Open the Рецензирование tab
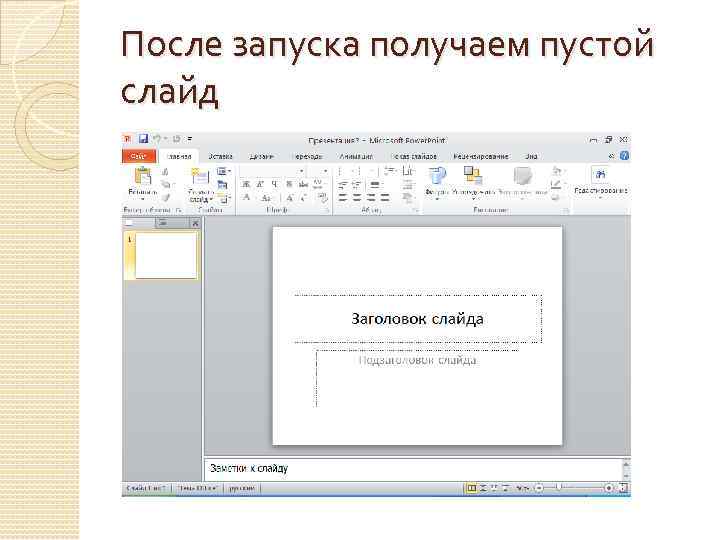This screenshot has width=720, height=540. click(480, 156)
